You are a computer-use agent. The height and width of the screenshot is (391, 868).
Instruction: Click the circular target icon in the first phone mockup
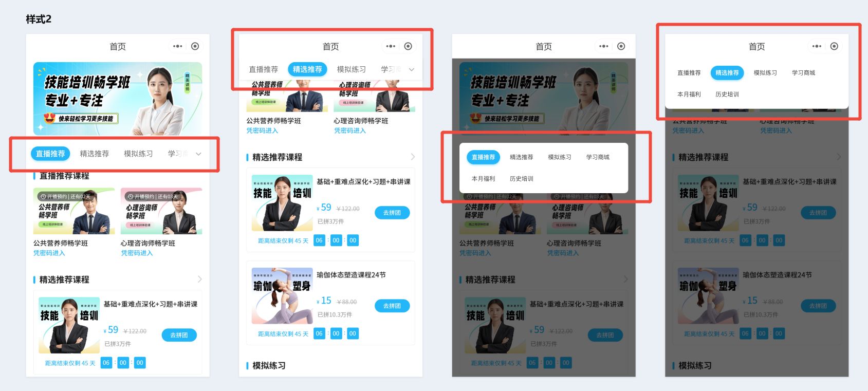(195, 46)
